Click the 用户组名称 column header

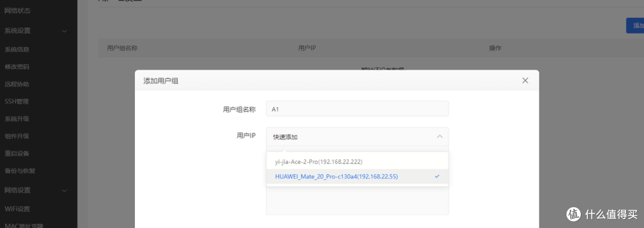[122, 48]
